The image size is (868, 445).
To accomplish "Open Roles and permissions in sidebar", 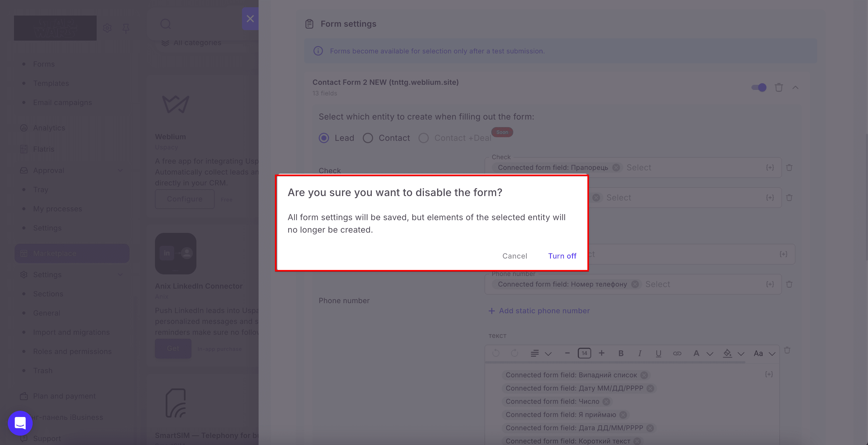I will coord(72,351).
